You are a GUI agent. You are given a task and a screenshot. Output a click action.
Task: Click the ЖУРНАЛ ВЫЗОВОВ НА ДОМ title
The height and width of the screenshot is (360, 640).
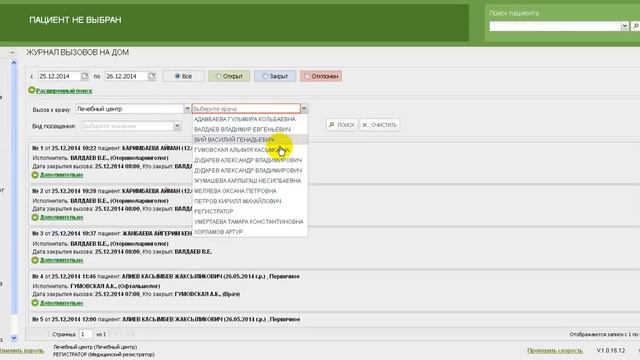[x=78, y=52]
